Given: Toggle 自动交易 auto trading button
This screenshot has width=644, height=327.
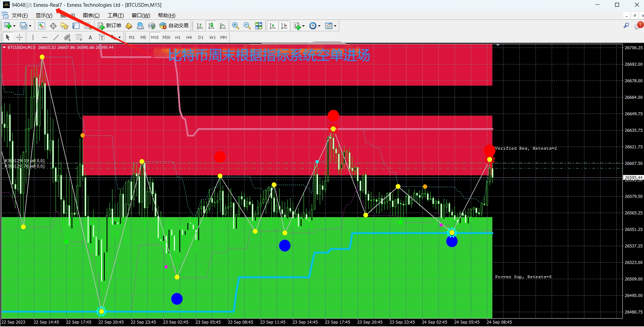Looking at the screenshot, I should 174,26.
